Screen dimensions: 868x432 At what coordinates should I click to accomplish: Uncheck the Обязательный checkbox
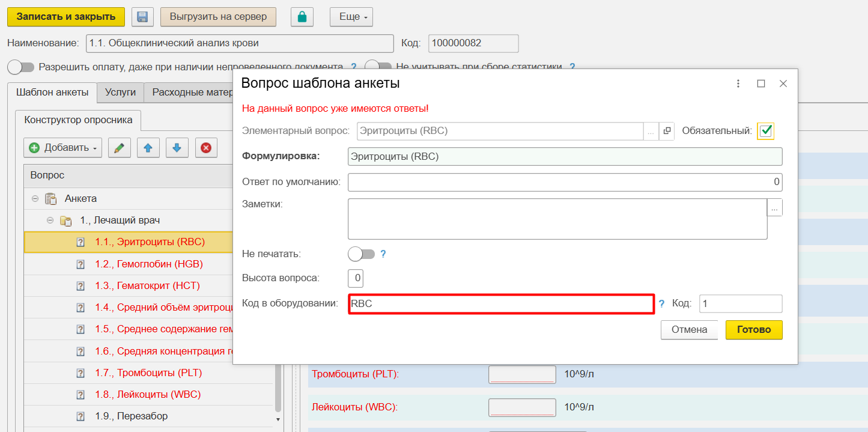pyautogui.click(x=765, y=131)
